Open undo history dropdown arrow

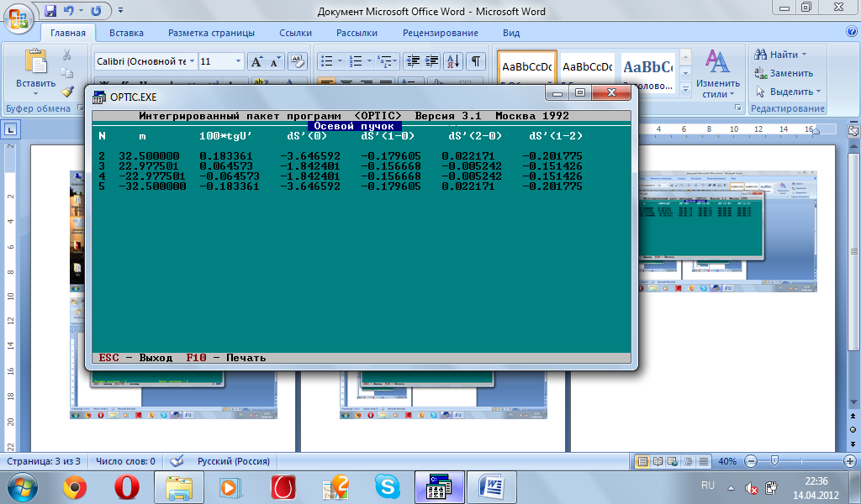point(82,10)
